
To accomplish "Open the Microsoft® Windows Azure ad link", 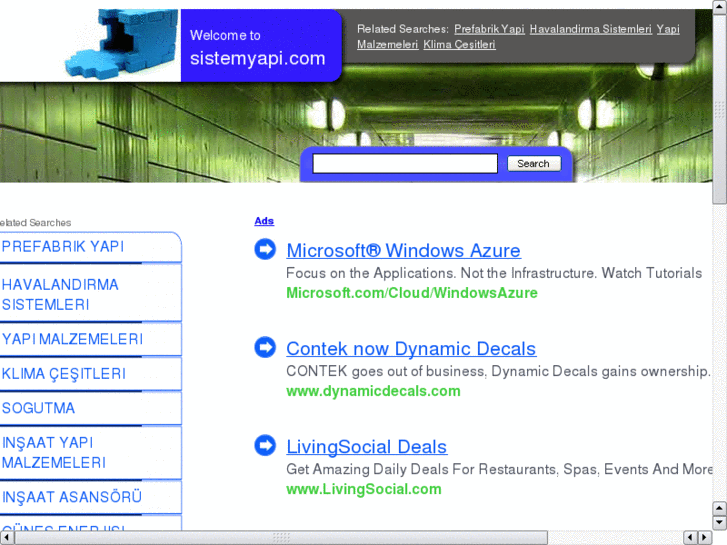I will tap(403, 250).
